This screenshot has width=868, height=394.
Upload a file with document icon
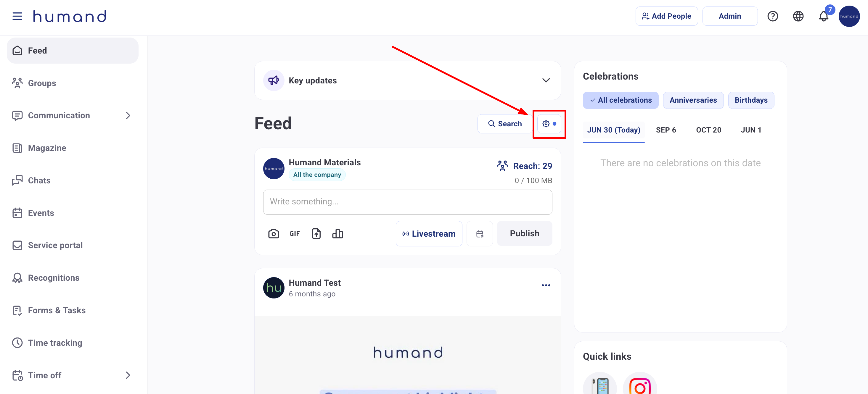click(316, 234)
